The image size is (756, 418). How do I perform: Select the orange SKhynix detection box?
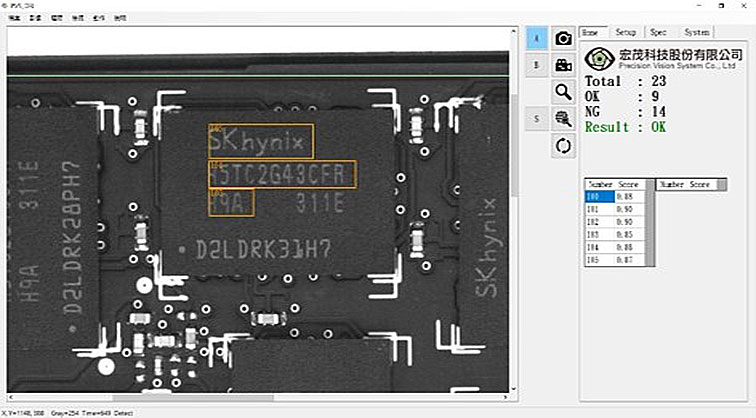point(261,142)
